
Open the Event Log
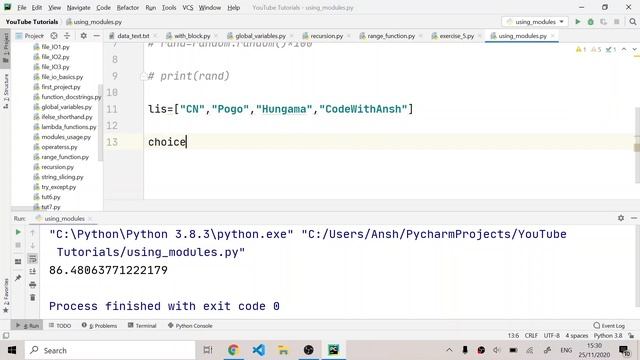pos(609,326)
